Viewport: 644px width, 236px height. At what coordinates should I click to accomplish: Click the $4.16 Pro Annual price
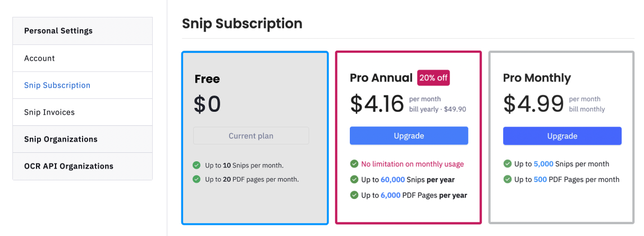377,103
